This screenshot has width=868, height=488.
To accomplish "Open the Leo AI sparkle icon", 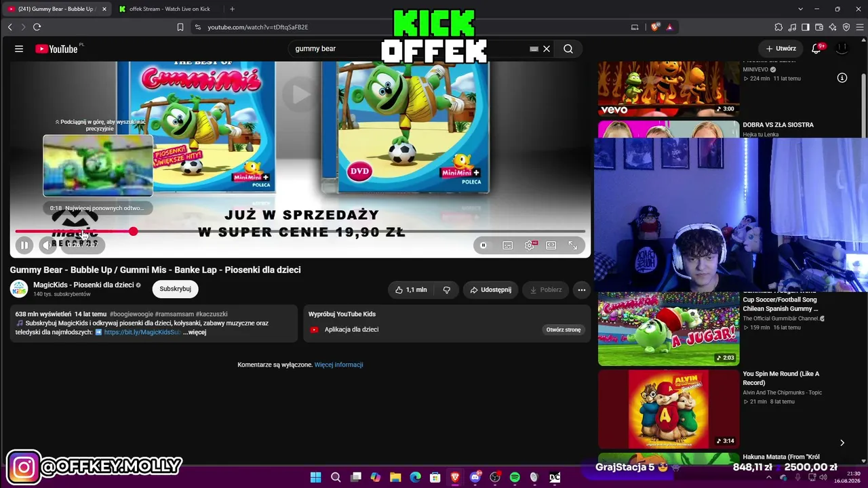I will (833, 27).
